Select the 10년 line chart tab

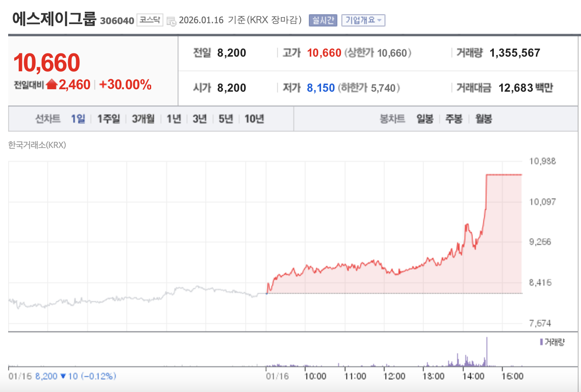coord(254,119)
